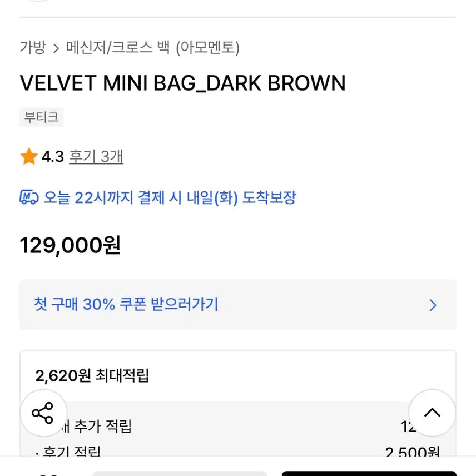
Task: Click the scroll-to-top arrow icon
Action: click(433, 413)
